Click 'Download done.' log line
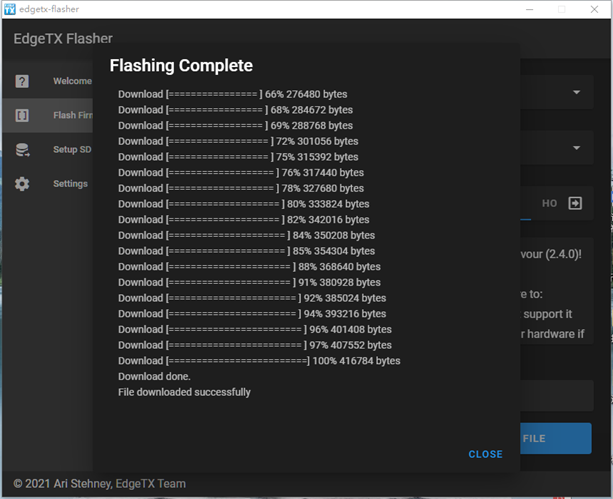Image resolution: width=613 pixels, height=499 pixels. (x=154, y=377)
